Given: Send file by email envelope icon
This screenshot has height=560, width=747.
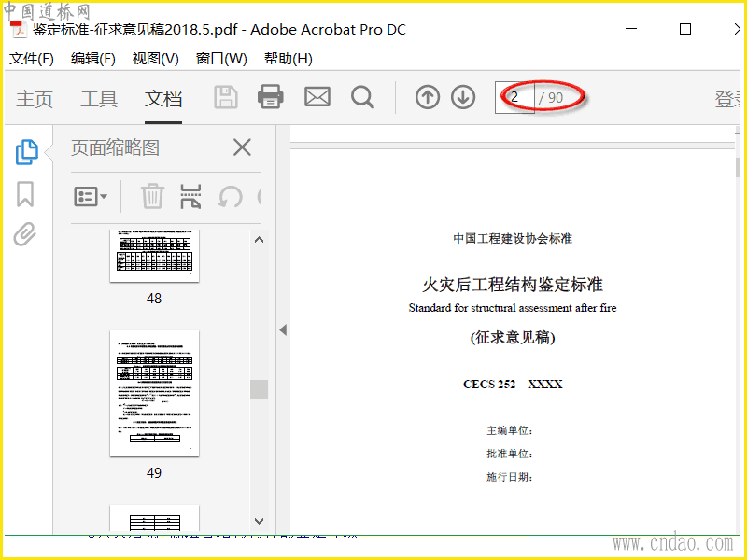Looking at the screenshot, I should [317, 97].
